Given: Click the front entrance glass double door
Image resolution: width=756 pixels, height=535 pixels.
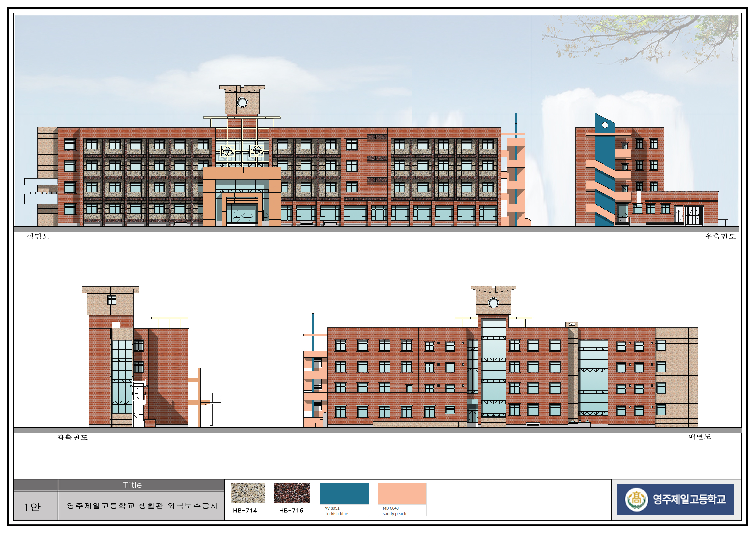Looking at the screenshot, I should tap(242, 215).
